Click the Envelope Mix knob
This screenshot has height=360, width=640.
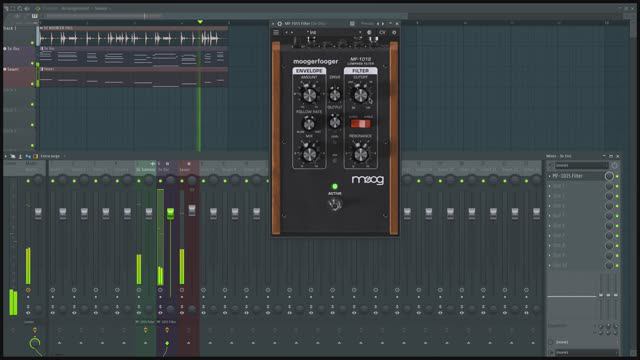[309, 154]
